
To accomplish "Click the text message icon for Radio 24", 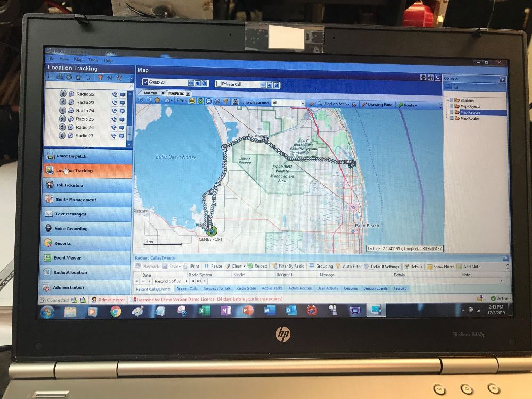I will click(122, 111).
